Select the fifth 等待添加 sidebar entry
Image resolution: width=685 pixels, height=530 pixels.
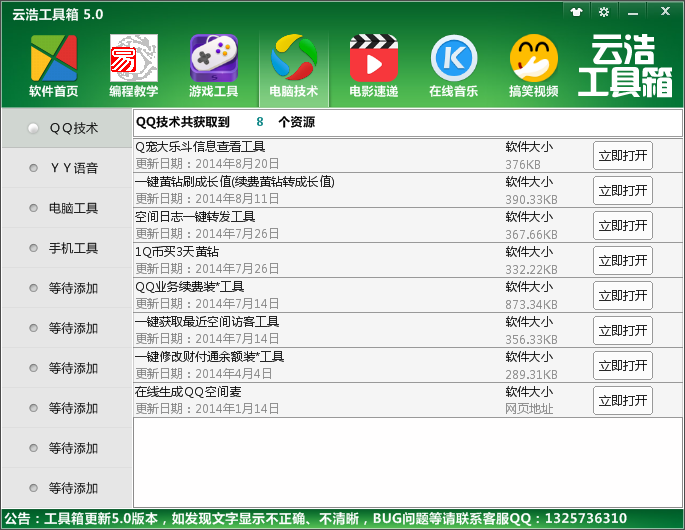tap(67, 448)
